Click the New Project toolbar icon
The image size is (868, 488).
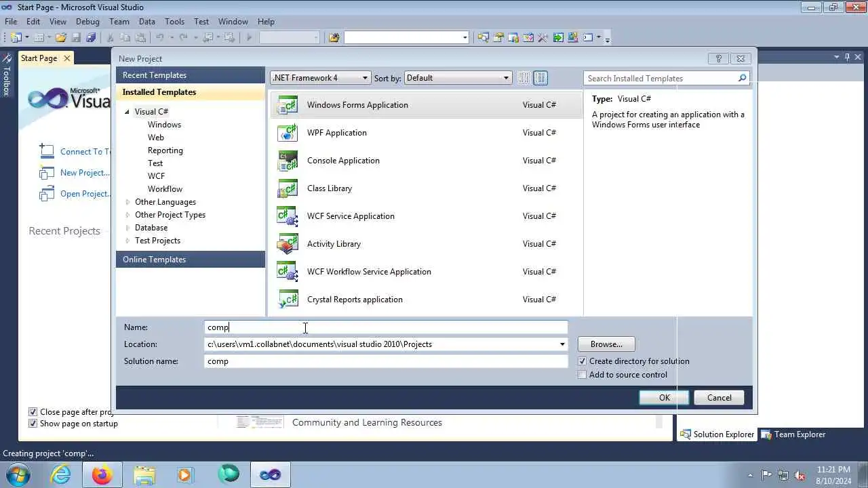[16, 38]
